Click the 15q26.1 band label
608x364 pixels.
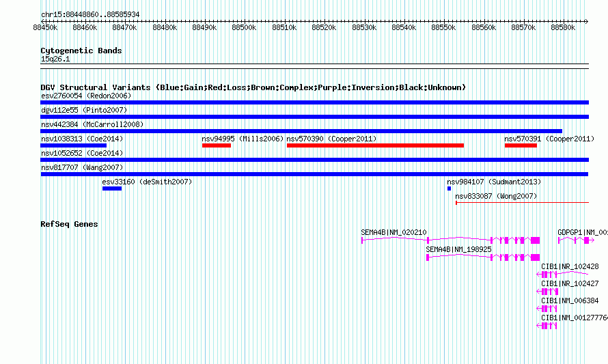click(55, 59)
